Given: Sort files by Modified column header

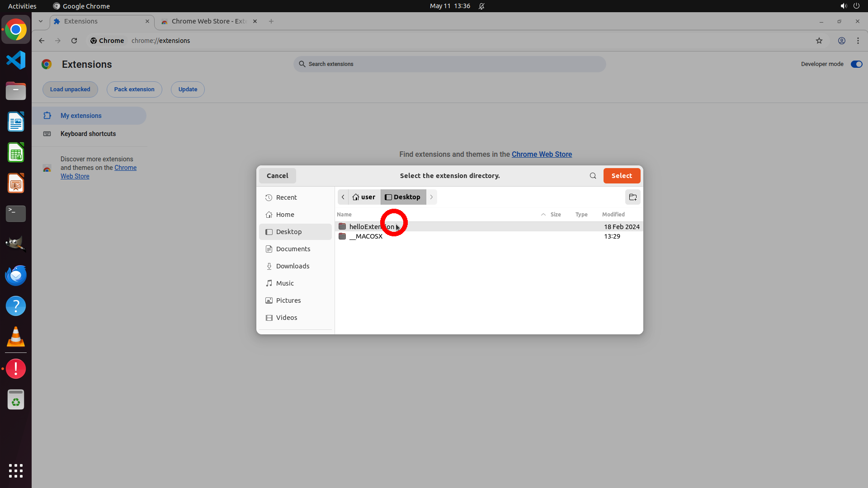Looking at the screenshot, I should [x=613, y=215].
